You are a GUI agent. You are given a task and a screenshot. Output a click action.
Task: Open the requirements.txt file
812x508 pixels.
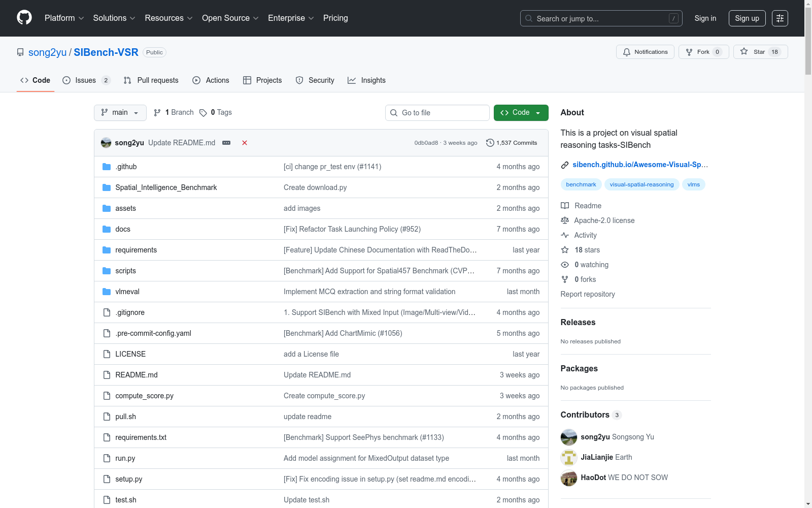(x=141, y=437)
